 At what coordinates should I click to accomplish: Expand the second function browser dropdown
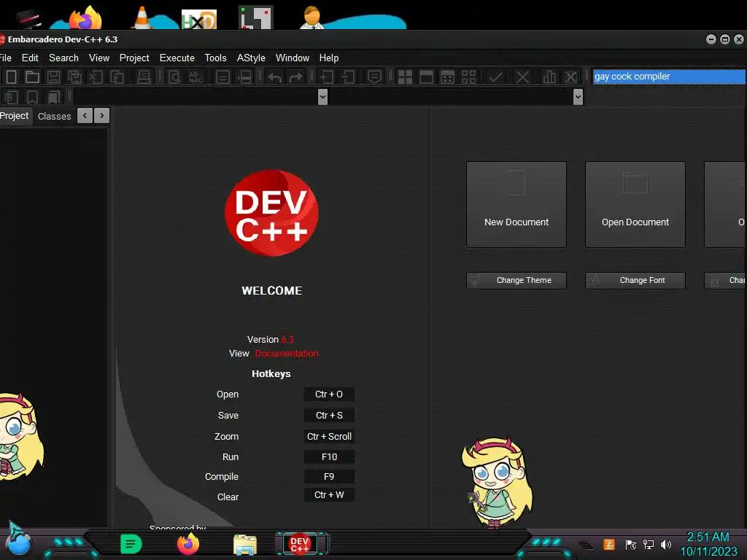pos(578,97)
